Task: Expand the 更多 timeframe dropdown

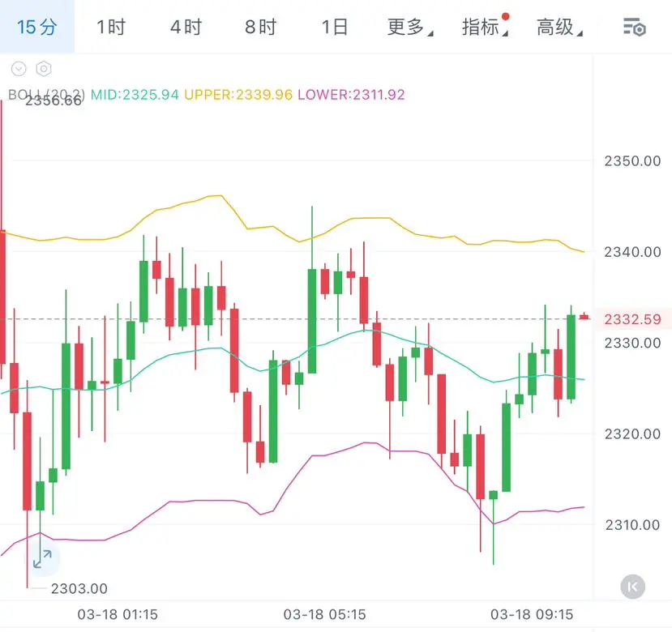Action: pyautogui.click(x=409, y=28)
